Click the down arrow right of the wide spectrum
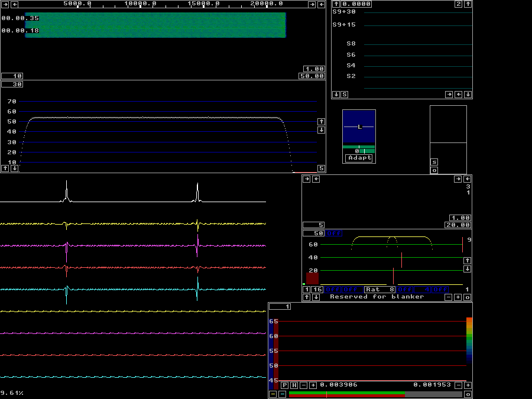Viewport: 532px width, 399px height. click(322, 130)
